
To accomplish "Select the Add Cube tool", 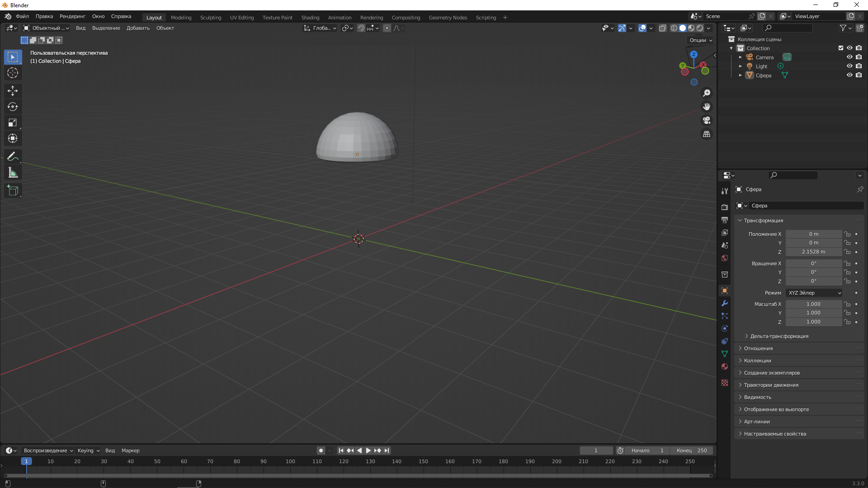I will coord(13,191).
